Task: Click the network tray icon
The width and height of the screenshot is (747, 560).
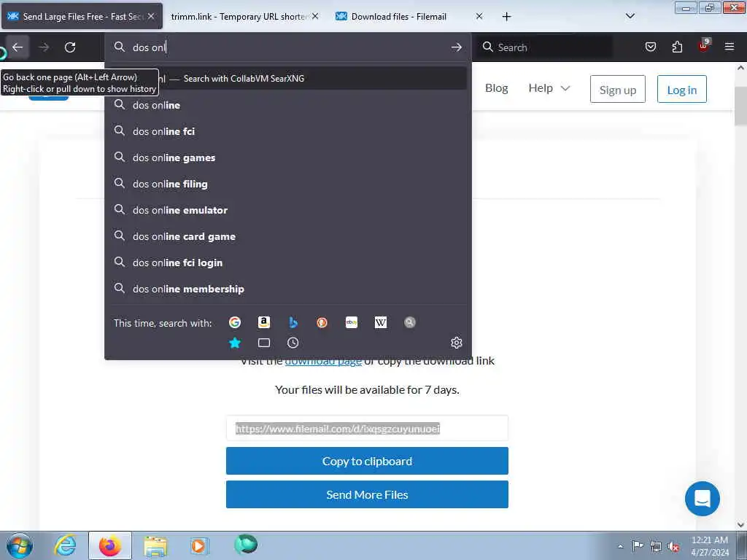Action: coord(656,546)
